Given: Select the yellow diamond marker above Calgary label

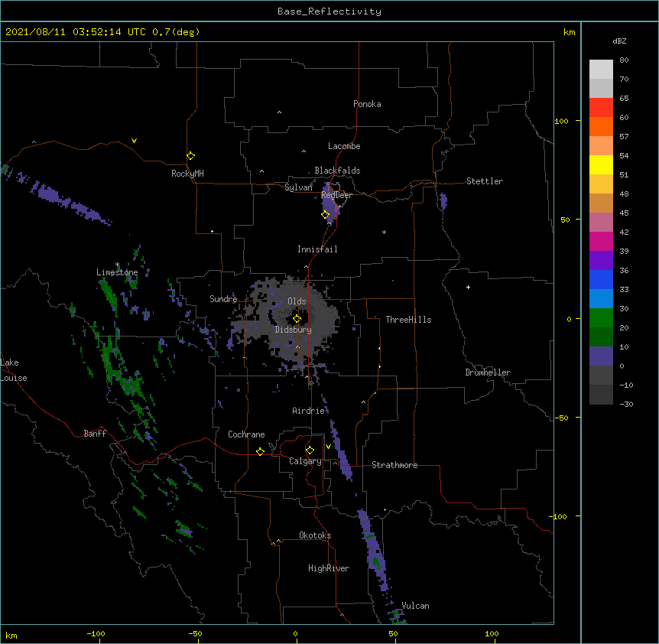Looking at the screenshot, I should tap(310, 450).
